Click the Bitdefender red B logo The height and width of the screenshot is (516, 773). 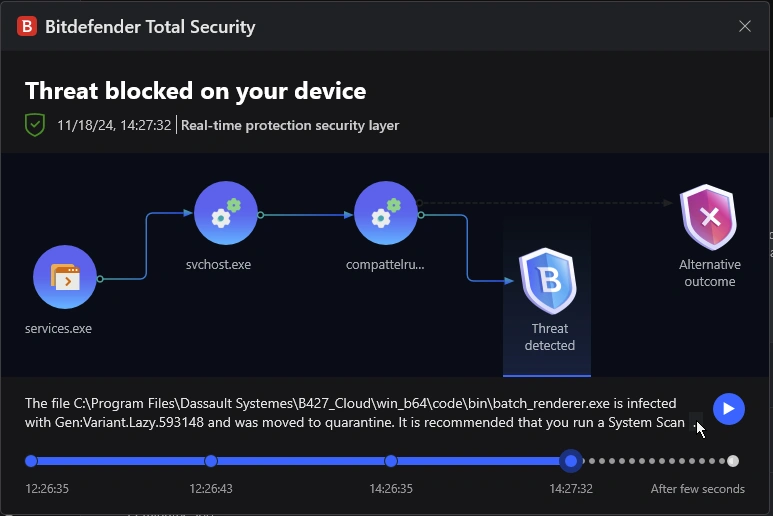coord(27,27)
